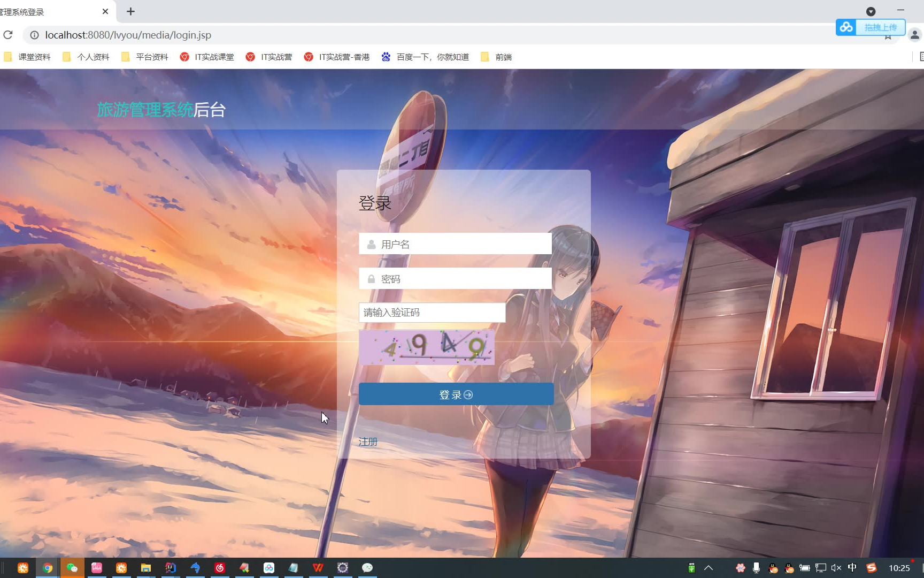This screenshot has width=924, height=578.
Task: Switch the 中 input language indicator
Action: [x=852, y=568]
